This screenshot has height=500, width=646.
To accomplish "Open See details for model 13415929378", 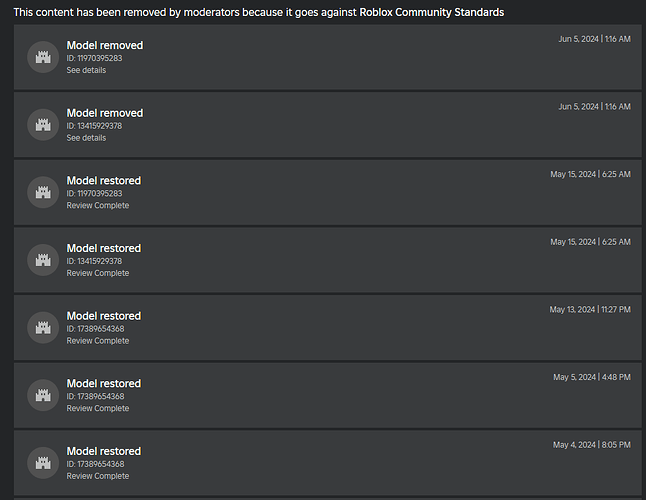I will pyautogui.click(x=86, y=138).
